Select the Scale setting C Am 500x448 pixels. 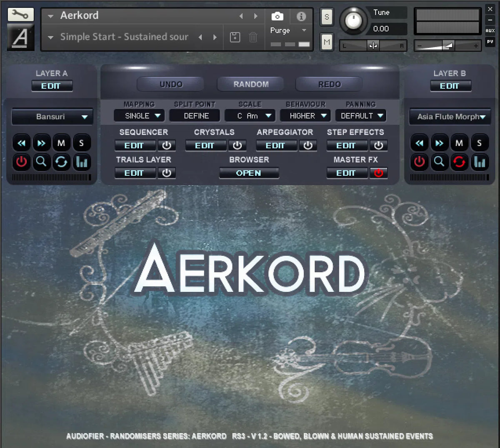[x=250, y=115]
